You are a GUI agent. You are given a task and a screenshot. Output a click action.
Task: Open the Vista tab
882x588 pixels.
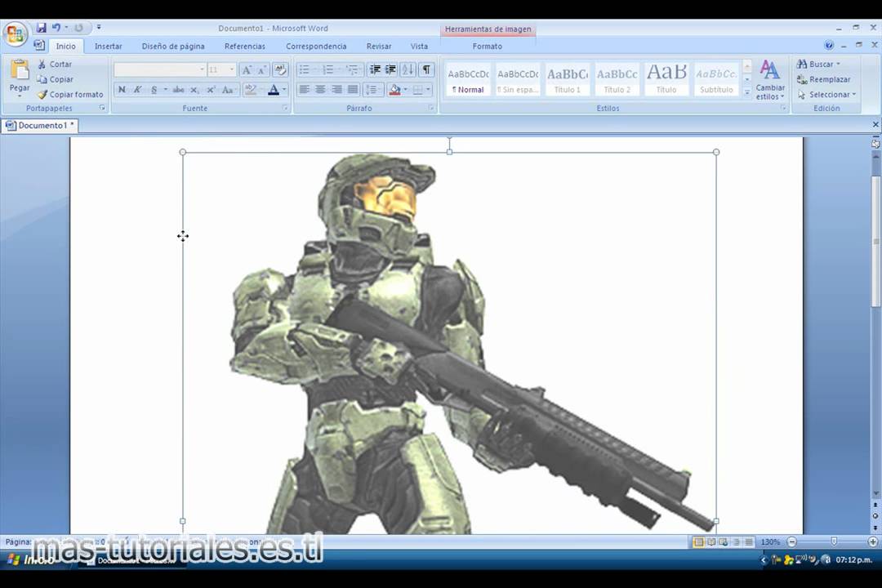[x=419, y=46]
